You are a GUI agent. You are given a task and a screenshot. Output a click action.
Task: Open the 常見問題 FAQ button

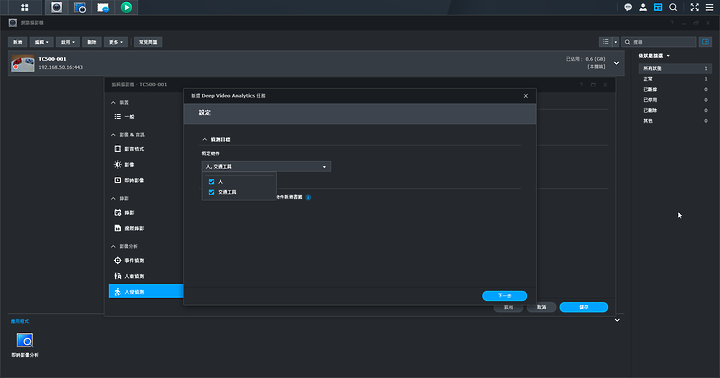click(148, 42)
